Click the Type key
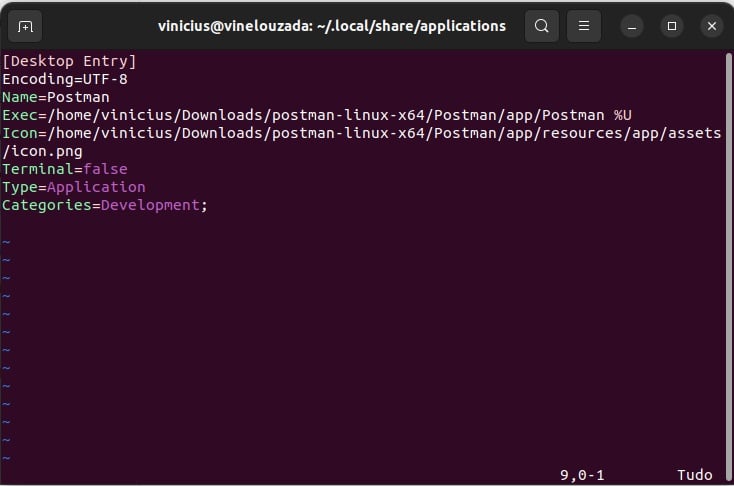Screen dimensions: 734x486 [20, 187]
